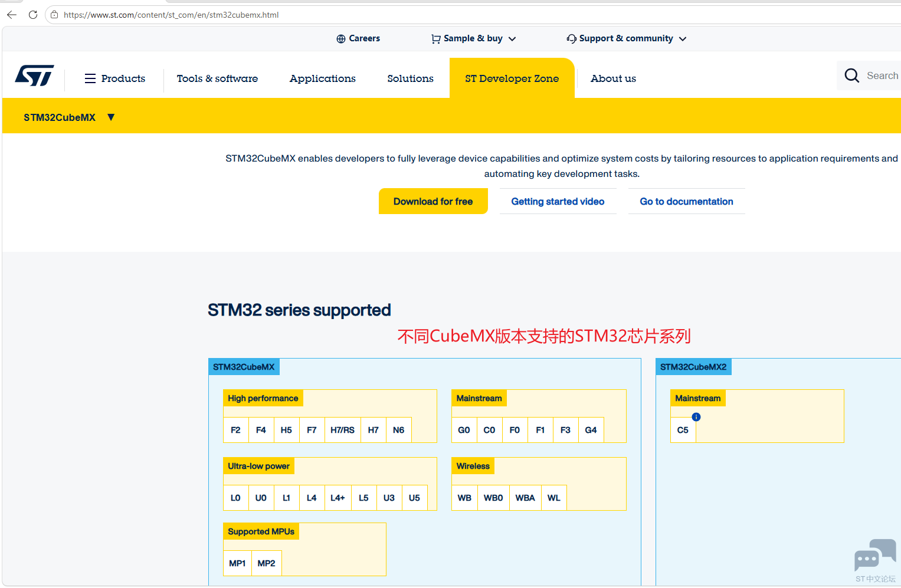Open the ST forum chat bubble icon
Image resolution: width=901 pixels, height=588 pixels.
(875, 555)
